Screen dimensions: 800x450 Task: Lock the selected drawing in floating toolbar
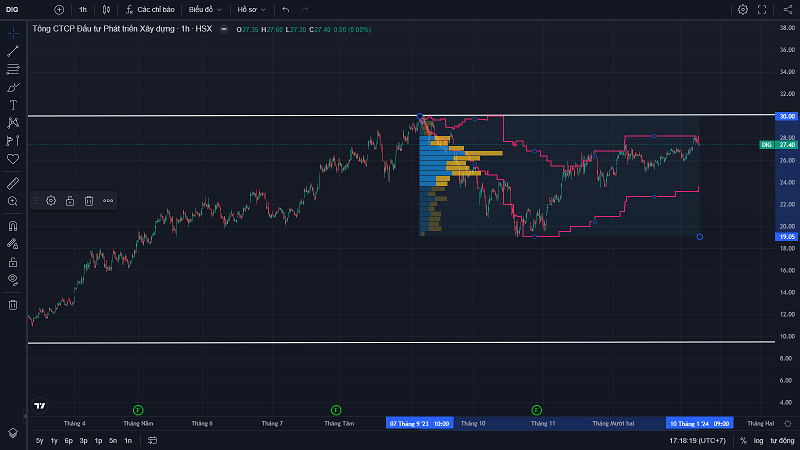point(70,200)
